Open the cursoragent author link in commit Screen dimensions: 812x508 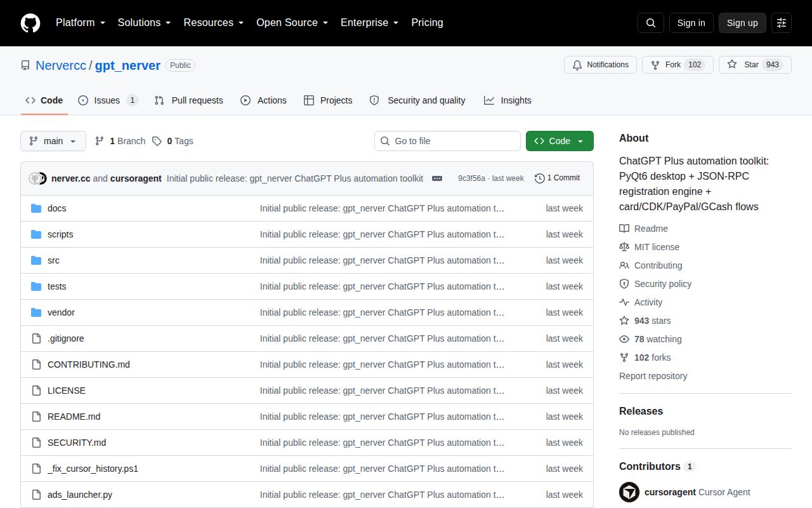pos(136,178)
